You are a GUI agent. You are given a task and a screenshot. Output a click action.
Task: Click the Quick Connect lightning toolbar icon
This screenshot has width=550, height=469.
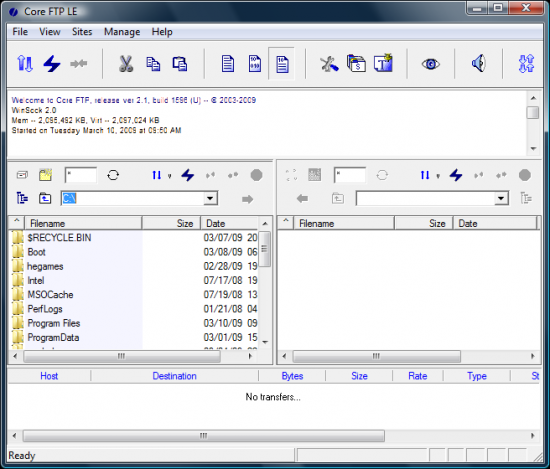pos(52,64)
